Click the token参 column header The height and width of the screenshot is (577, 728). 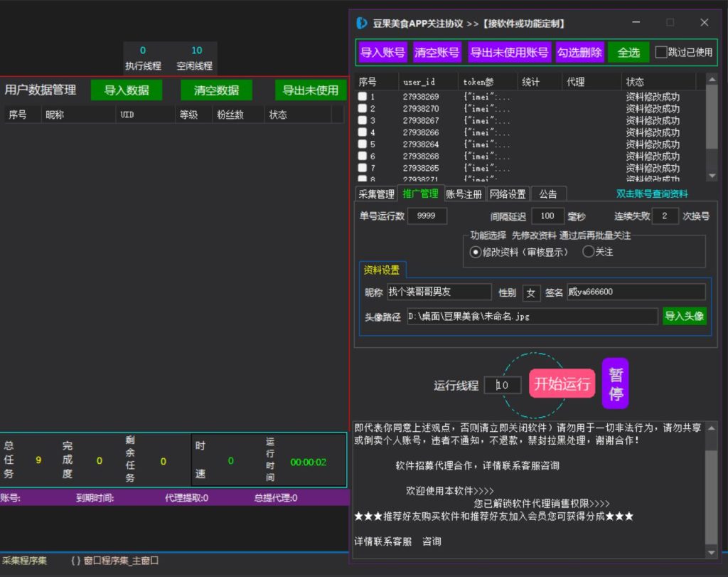pos(488,82)
